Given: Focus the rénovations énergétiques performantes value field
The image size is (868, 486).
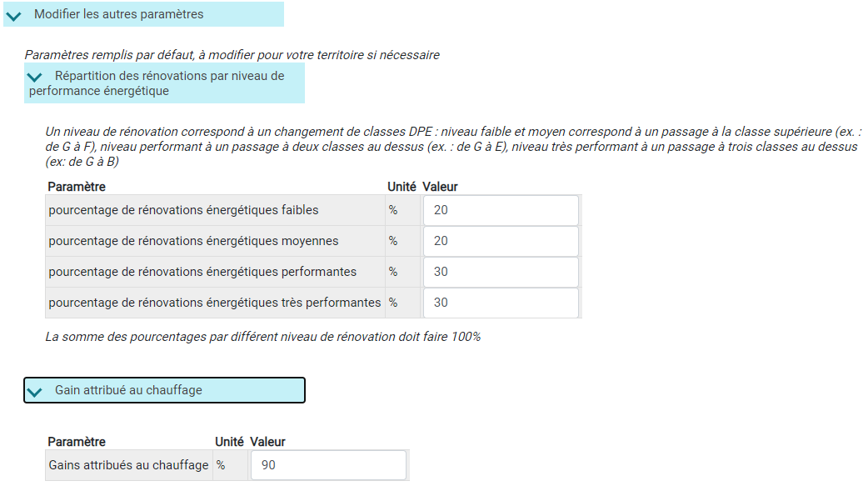Looking at the screenshot, I should tap(501, 272).
